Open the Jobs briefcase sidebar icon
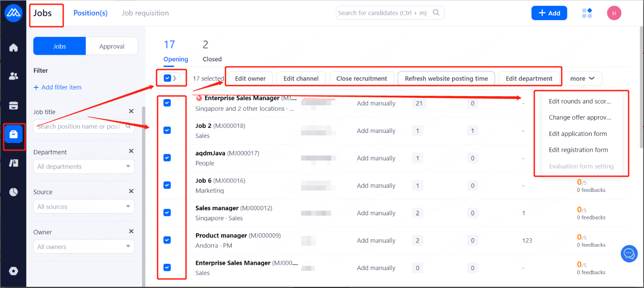The image size is (644, 288). pos(13,134)
